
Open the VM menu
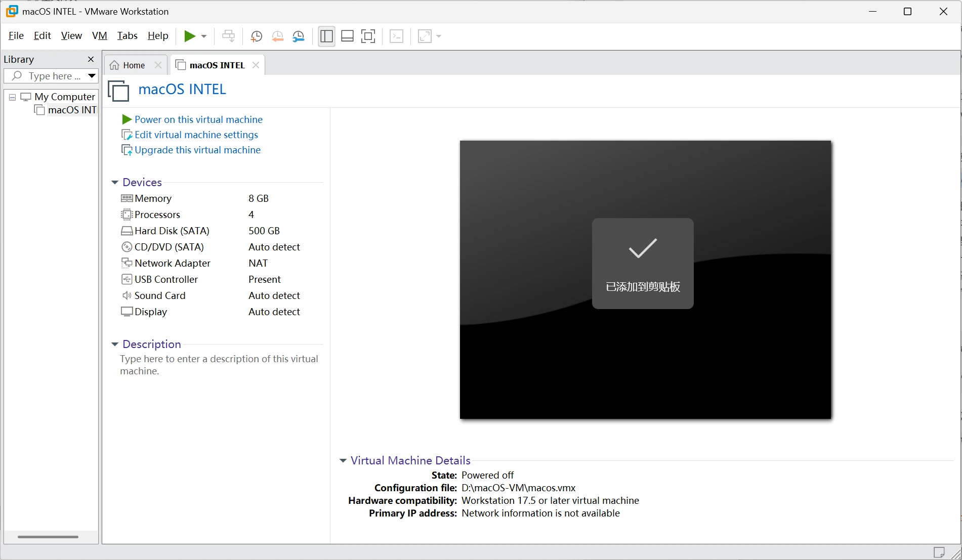click(x=100, y=35)
